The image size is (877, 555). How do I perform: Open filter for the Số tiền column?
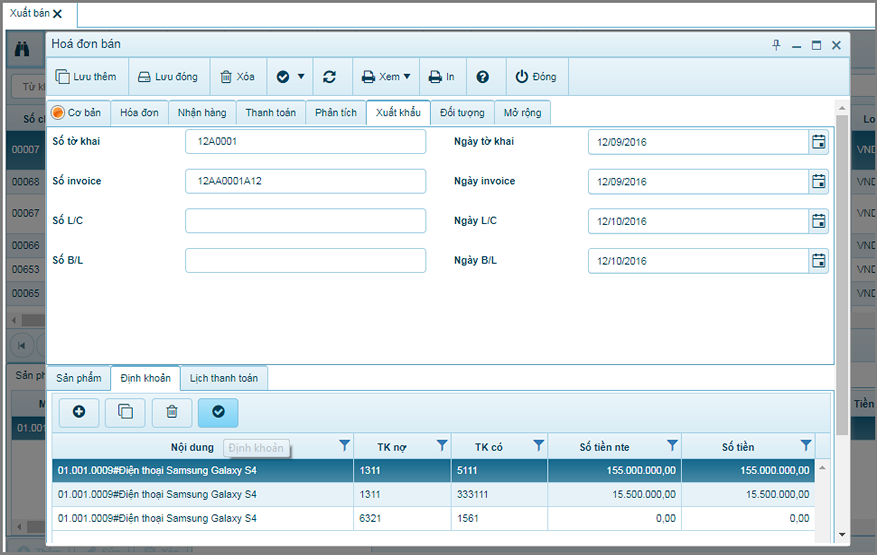coord(806,446)
